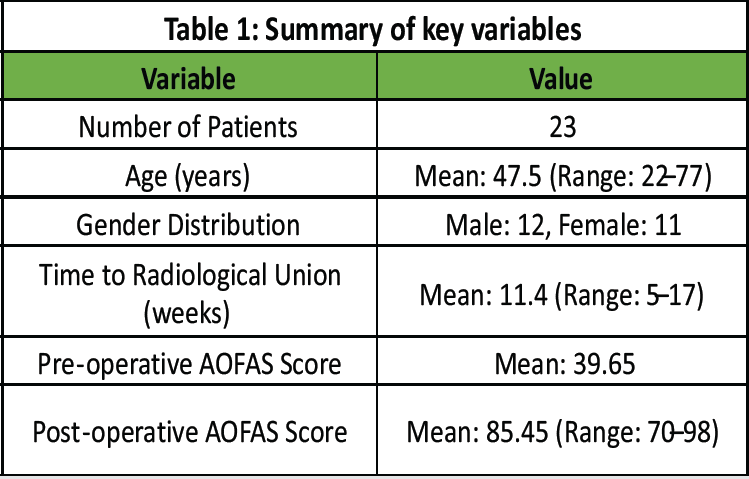Select the patient count value '23'
Image resolution: width=749 pixels, height=479 pixels.
[x=561, y=127]
